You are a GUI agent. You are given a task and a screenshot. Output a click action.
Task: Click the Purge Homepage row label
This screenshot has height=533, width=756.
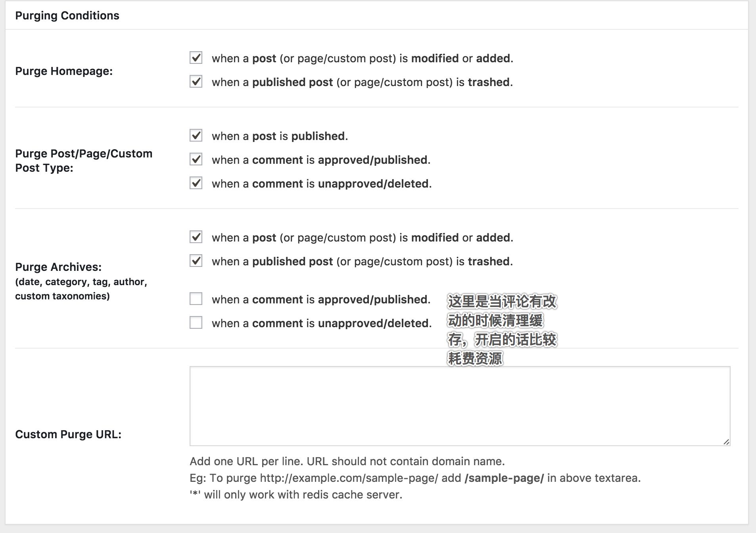pyautogui.click(x=64, y=71)
